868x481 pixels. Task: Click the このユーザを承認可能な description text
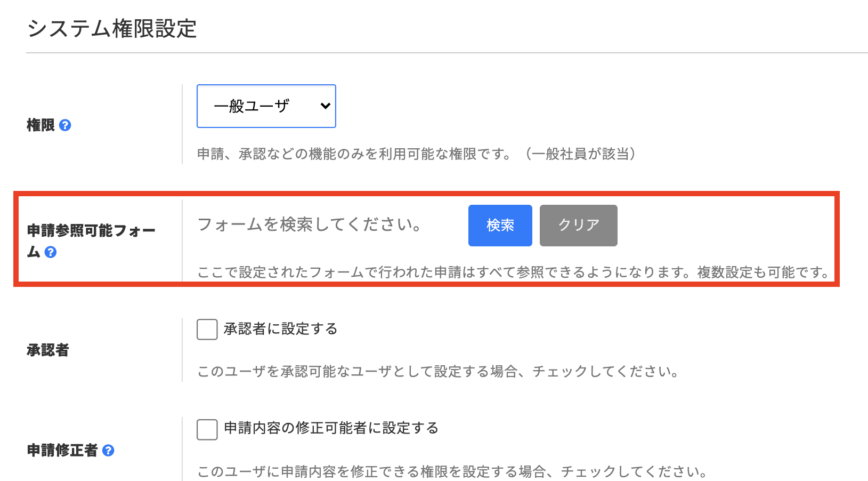click(x=437, y=371)
